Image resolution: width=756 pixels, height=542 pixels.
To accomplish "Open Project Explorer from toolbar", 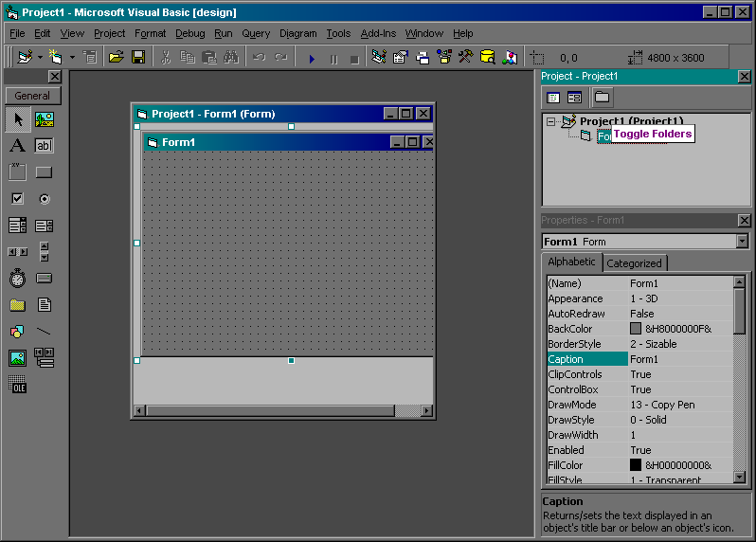I will click(379, 58).
